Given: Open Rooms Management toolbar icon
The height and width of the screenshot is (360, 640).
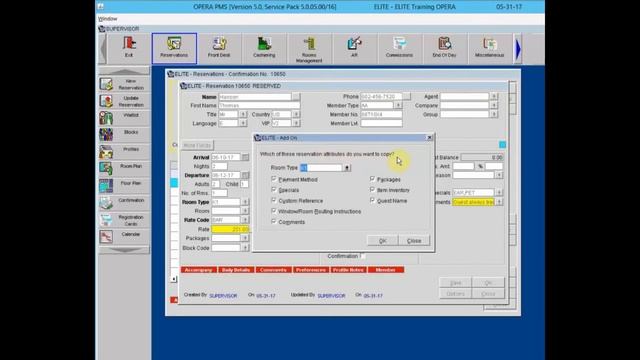Looking at the screenshot, I should pos(309,49).
